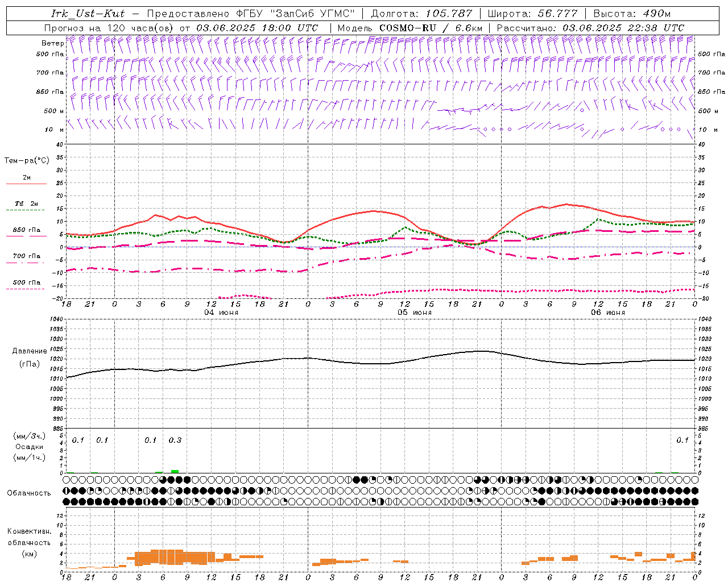Click the "Рассчитано: 03.06.2025 22:38 UTC" timestamp
The image size is (728, 582).
[590, 28]
